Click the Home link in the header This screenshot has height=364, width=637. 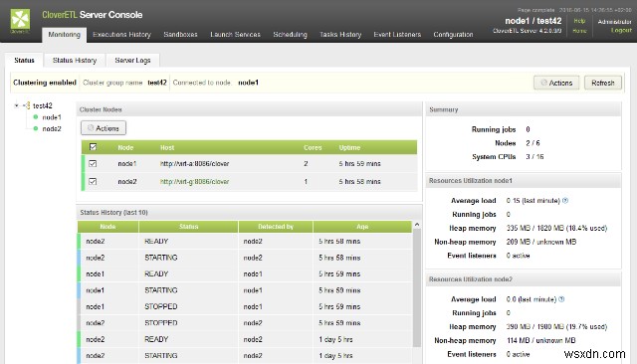point(579,31)
